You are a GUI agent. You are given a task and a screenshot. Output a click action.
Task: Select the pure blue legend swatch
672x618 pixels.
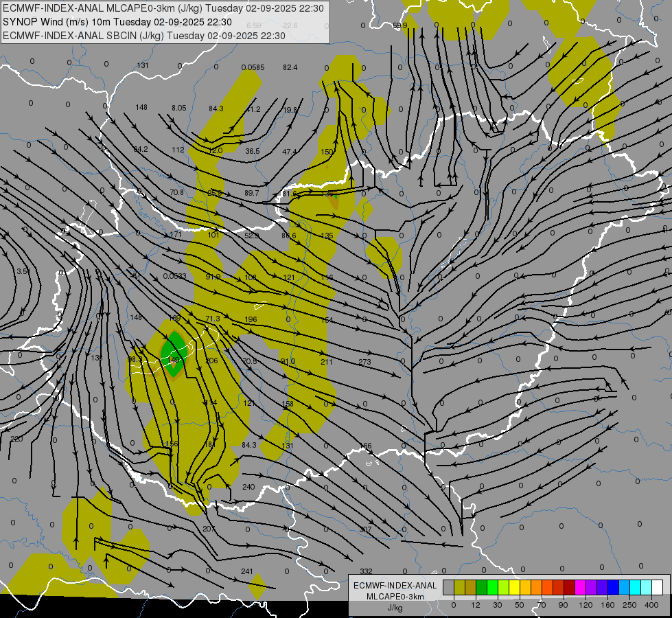pyautogui.click(x=613, y=587)
